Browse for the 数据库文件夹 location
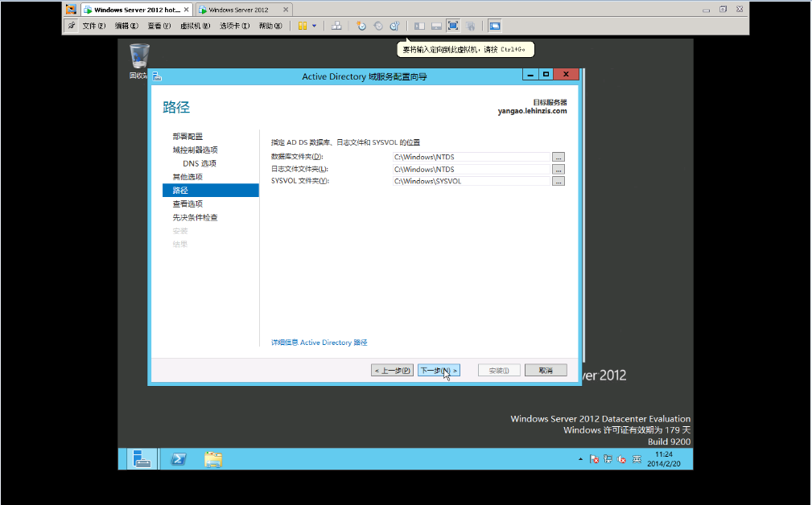The height and width of the screenshot is (505, 812). point(559,157)
